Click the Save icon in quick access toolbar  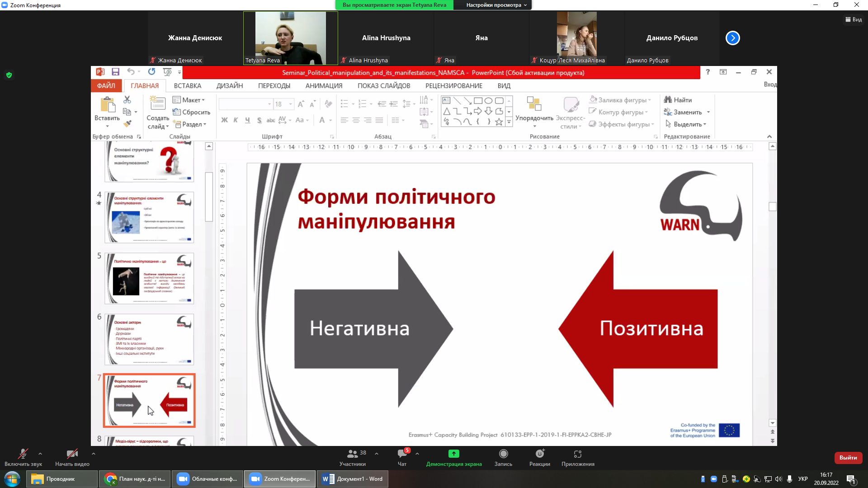(x=115, y=72)
